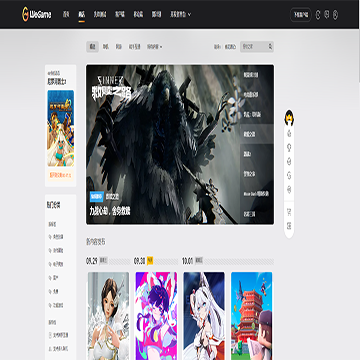This screenshot has width=360, height=360.
Task: Select the highlighted entry in the banner list
Action: pyautogui.click(x=257, y=134)
